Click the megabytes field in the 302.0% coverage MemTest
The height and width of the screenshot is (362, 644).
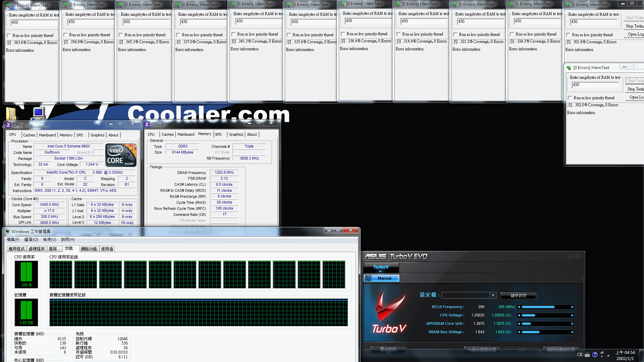(595, 85)
